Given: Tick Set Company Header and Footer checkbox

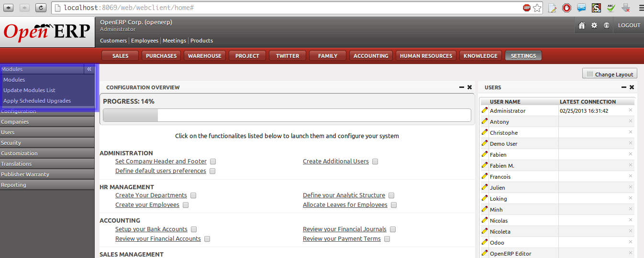Looking at the screenshot, I should pyautogui.click(x=213, y=161).
